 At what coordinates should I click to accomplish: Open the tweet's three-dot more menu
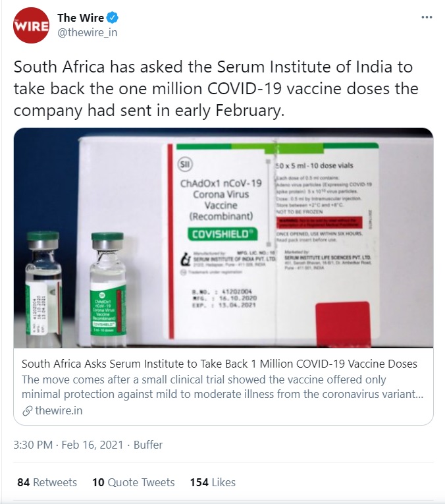[426, 18]
